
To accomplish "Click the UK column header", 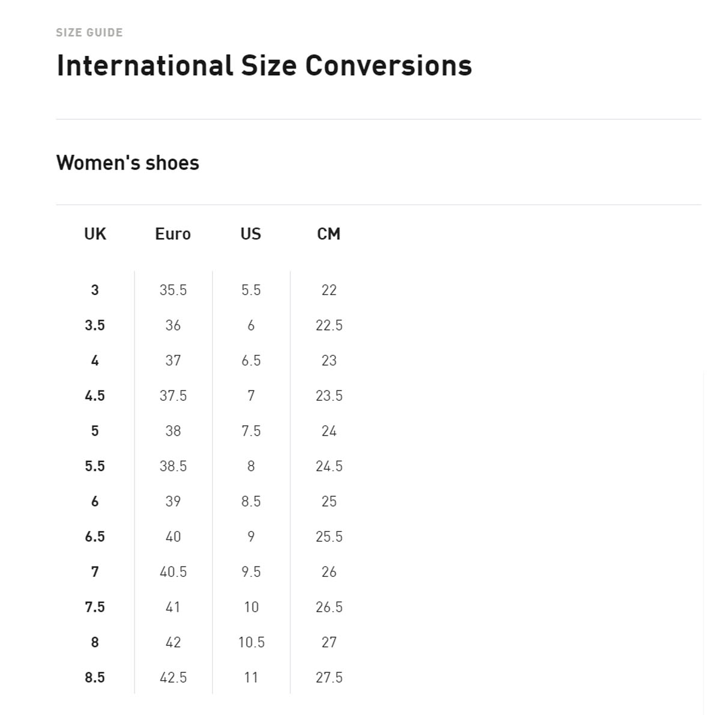I will tap(95, 234).
